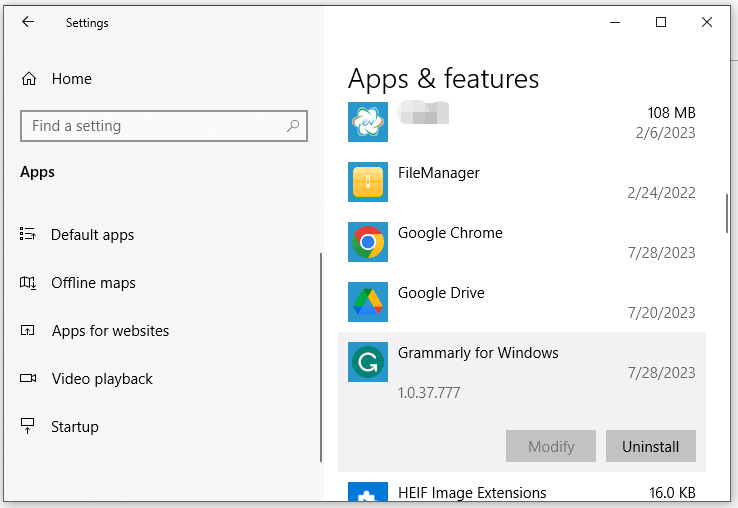Click the HEIF Image Extensions icon

pos(368,491)
